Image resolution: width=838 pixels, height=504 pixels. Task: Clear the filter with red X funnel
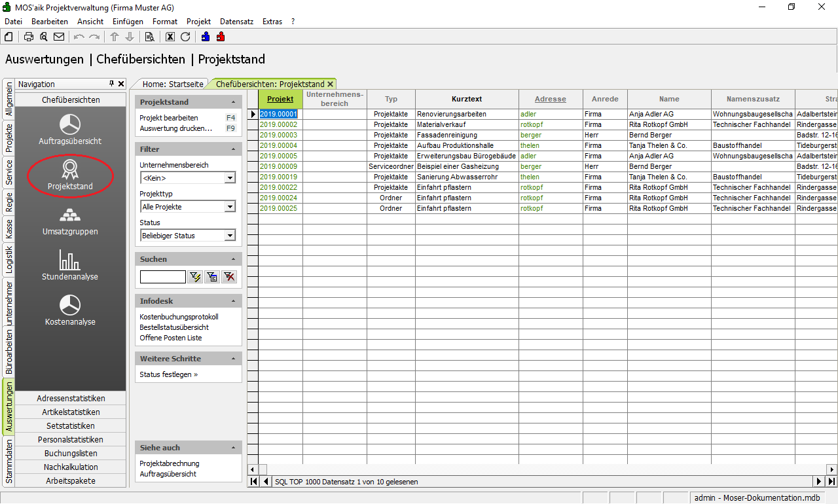229,277
